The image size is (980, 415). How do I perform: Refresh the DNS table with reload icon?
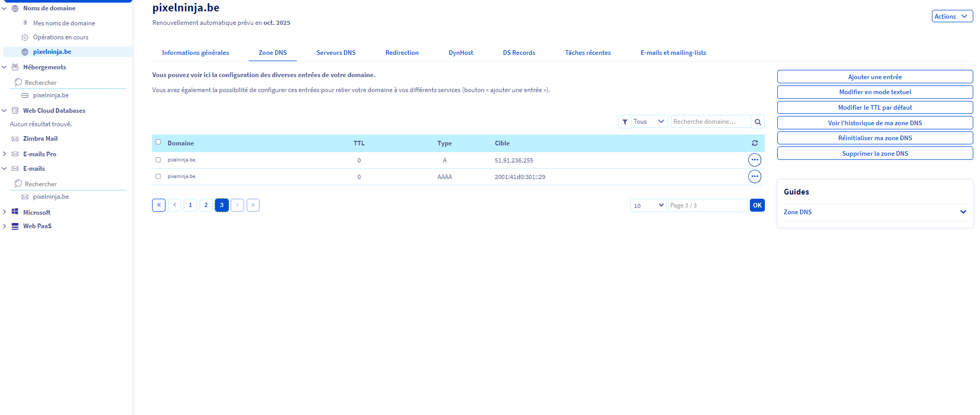click(x=755, y=143)
